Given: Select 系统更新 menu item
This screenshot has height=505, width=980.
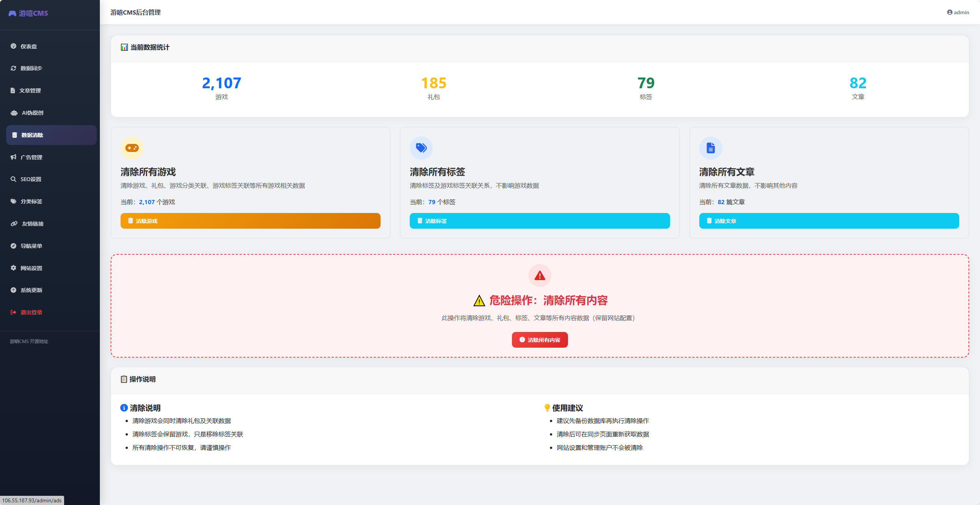Looking at the screenshot, I should (51, 290).
